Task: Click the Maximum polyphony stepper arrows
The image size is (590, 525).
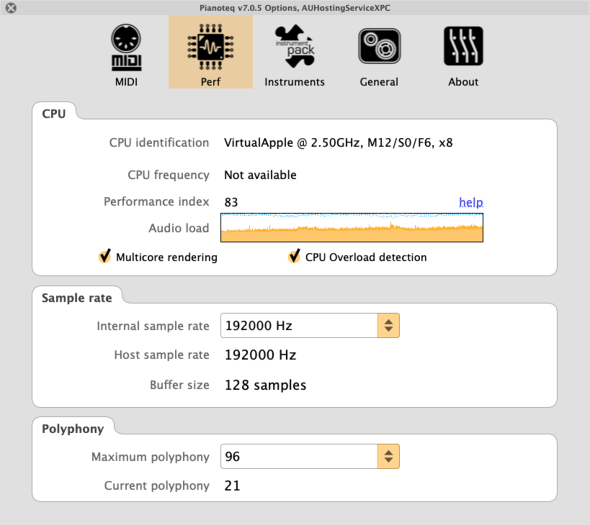Action: 388,457
